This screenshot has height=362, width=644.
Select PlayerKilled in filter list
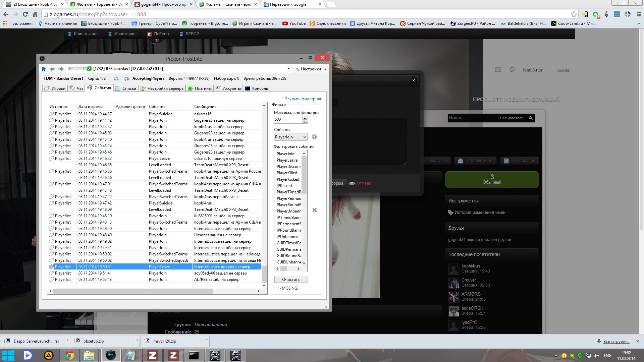(287, 173)
